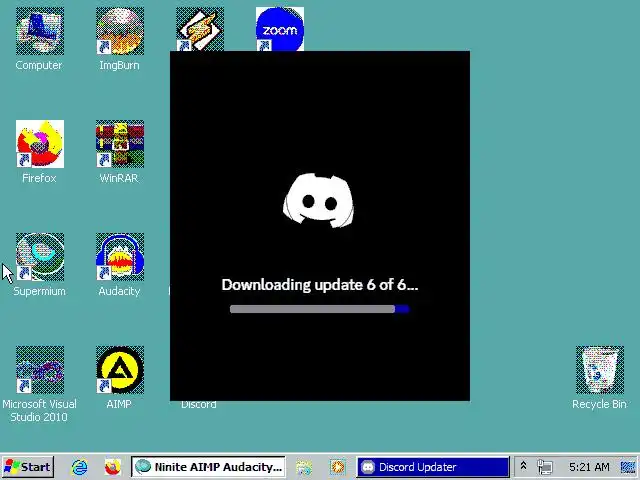Image resolution: width=640 pixels, height=480 pixels.
Task: Open the Start menu
Action: point(28,467)
